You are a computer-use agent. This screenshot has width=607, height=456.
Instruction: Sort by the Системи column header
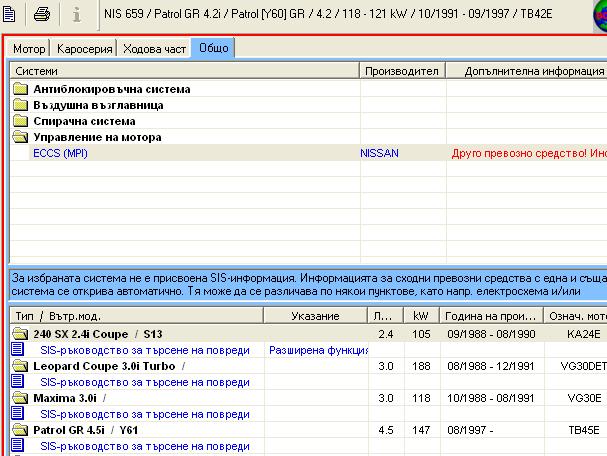185,71
